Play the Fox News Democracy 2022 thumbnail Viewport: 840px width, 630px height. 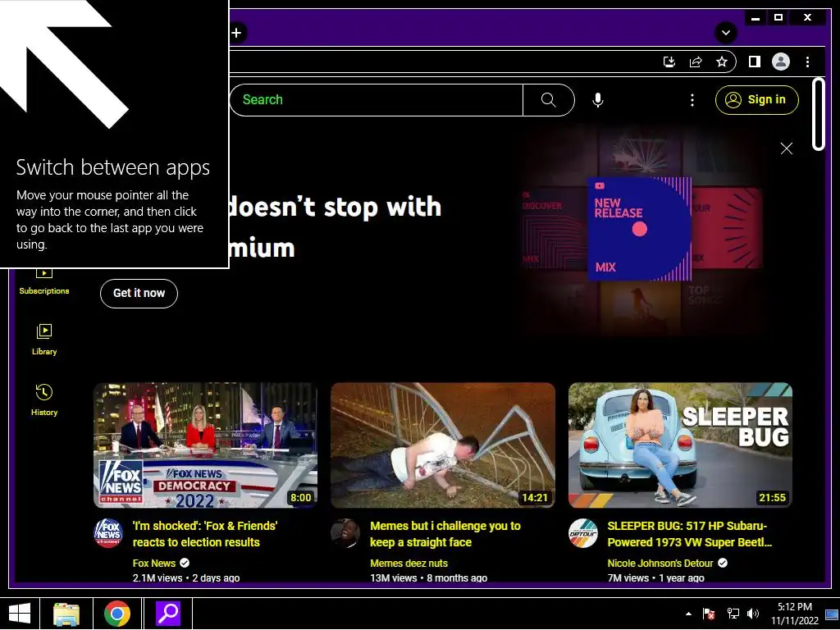point(205,445)
